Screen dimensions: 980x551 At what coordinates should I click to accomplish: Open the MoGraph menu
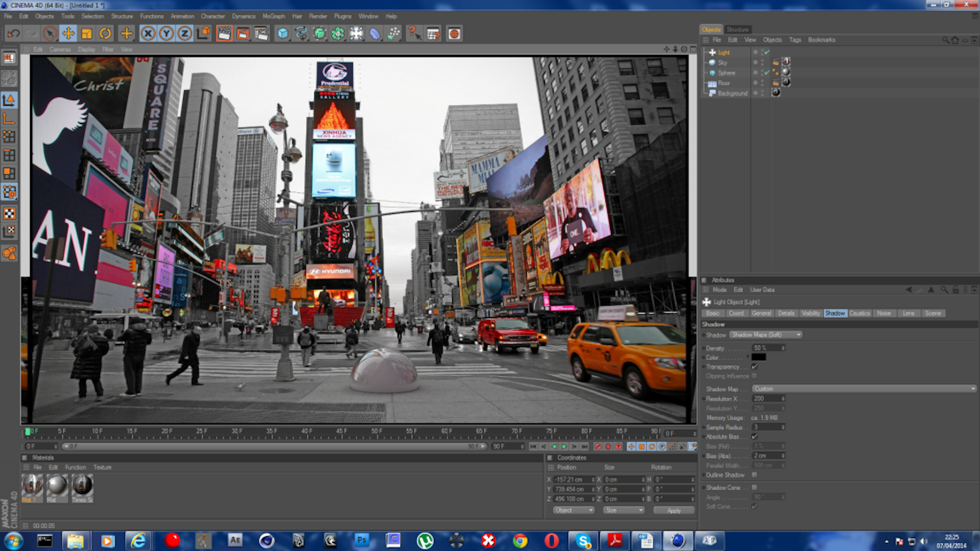point(274,16)
